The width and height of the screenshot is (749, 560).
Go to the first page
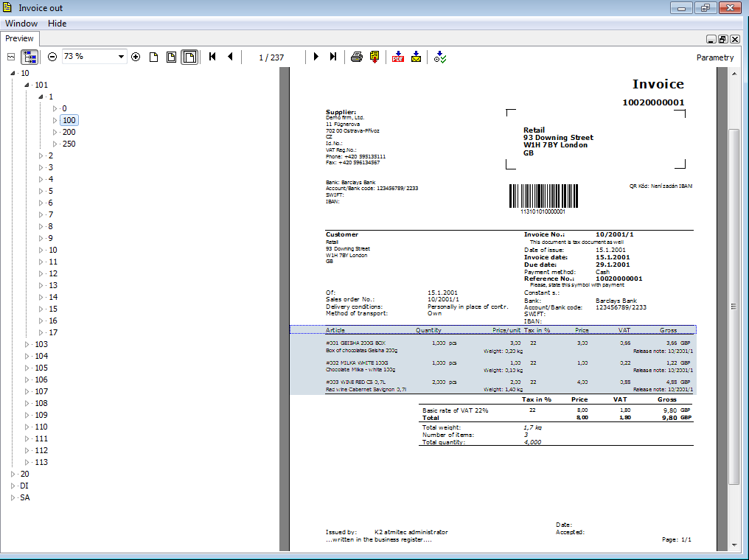pyautogui.click(x=212, y=57)
